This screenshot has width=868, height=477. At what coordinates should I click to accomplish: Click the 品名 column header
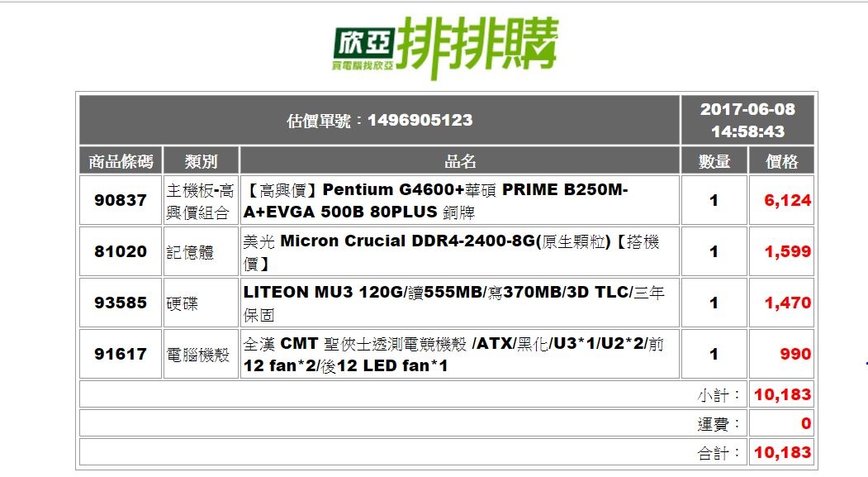(x=460, y=160)
